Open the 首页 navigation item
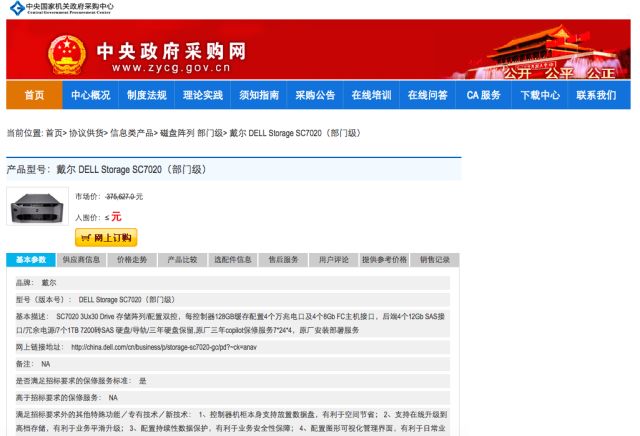640x436 pixels. (34, 95)
